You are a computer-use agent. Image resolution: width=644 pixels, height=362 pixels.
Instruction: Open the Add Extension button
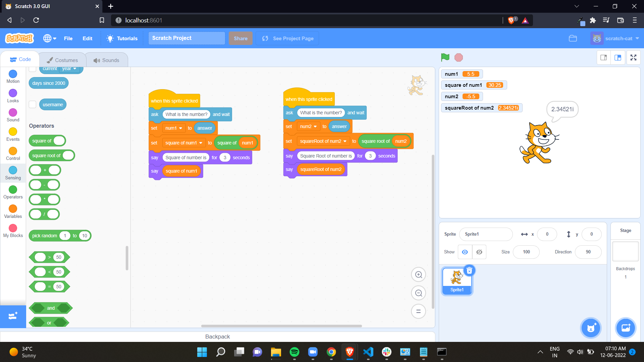(13, 316)
